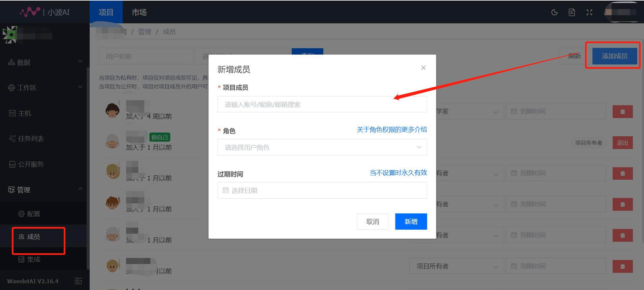Screen dimensions: 644x290
Task: Click the 项目成员 search input
Action: click(x=322, y=104)
